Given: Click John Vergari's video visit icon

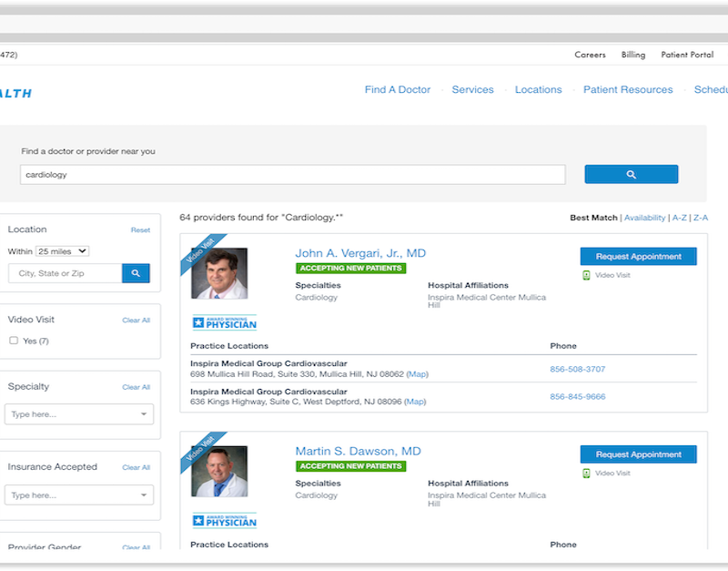Looking at the screenshot, I should coord(587,275).
